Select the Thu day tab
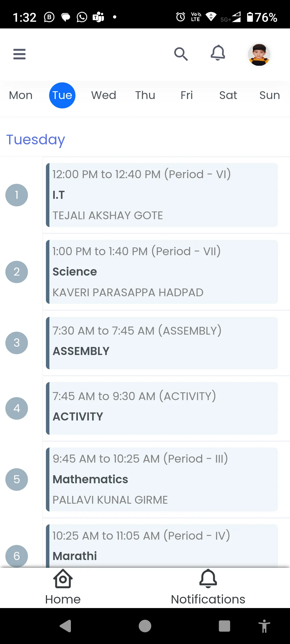The width and height of the screenshot is (290, 644). [145, 95]
